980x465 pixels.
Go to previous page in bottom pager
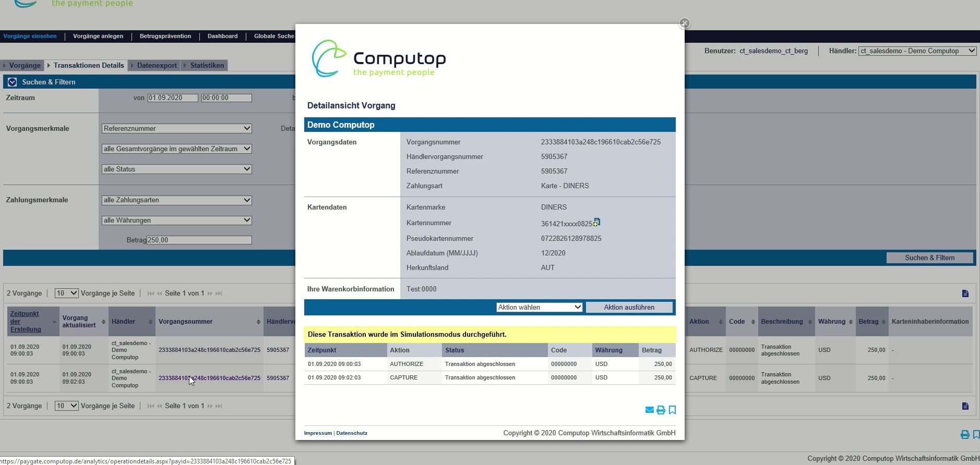[x=160, y=406]
